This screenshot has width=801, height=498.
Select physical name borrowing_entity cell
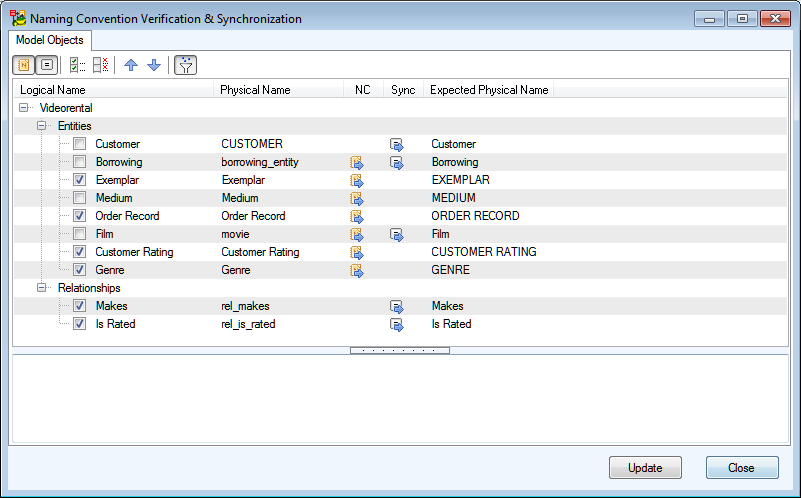pyautogui.click(x=260, y=162)
